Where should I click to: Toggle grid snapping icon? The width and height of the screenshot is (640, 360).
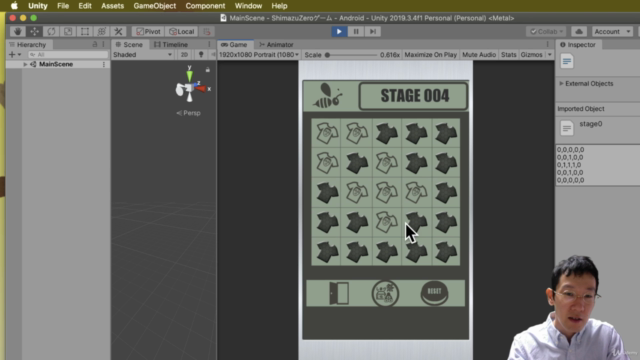pyautogui.click(x=207, y=31)
